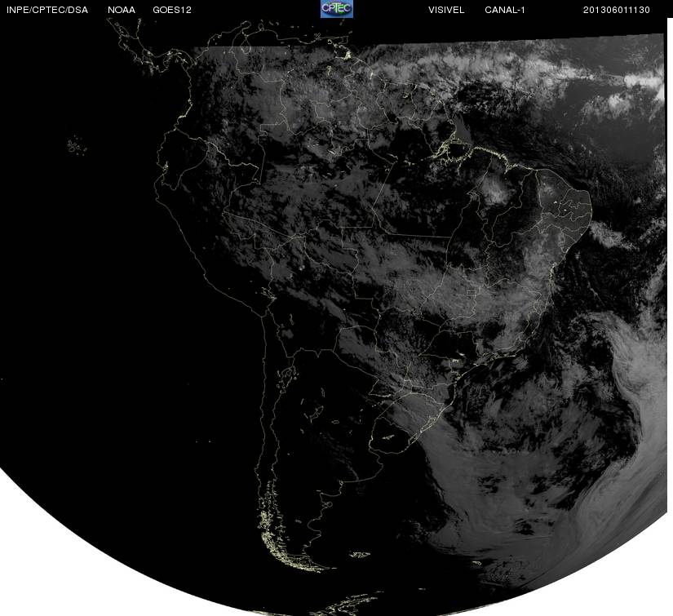673x616 pixels.
Task: Click the CPTEC logo icon
Action: [336, 9]
